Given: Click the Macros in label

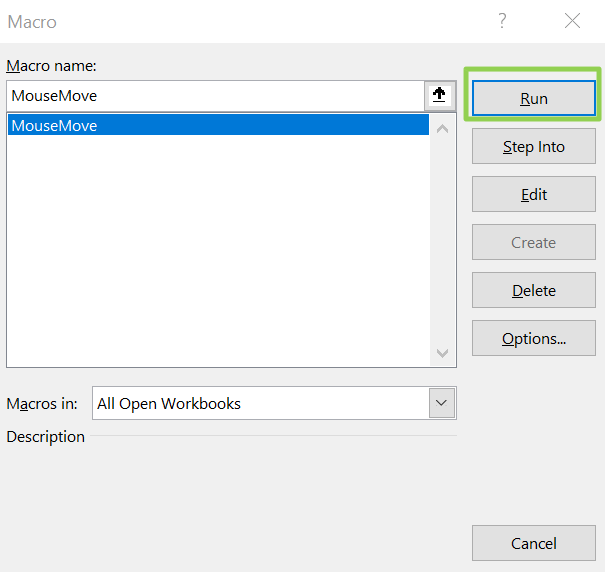Looking at the screenshot, I should coord(42,404).
